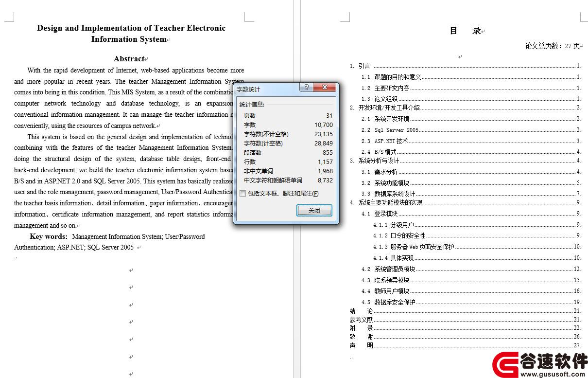Open contents entry 2. 开发环境/开发工具介绍
The width and height of the screenshot is (588, 378).
tap(465, 108)
